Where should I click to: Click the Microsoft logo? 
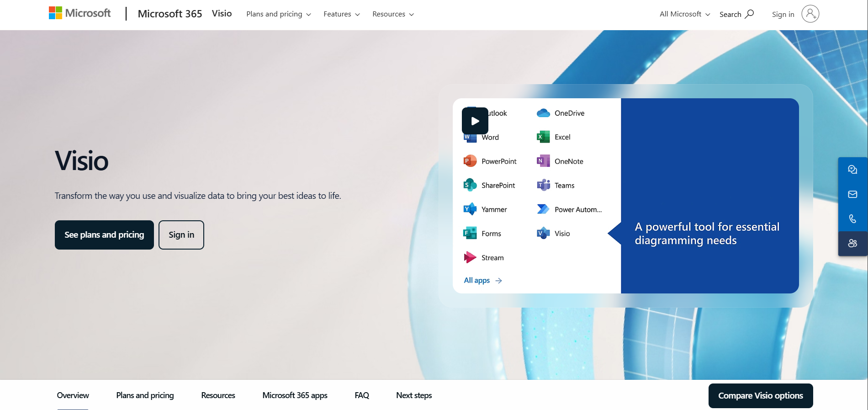(80, 13)
